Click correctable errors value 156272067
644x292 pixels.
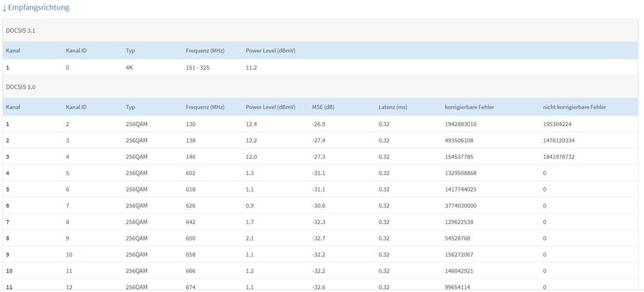459,255
